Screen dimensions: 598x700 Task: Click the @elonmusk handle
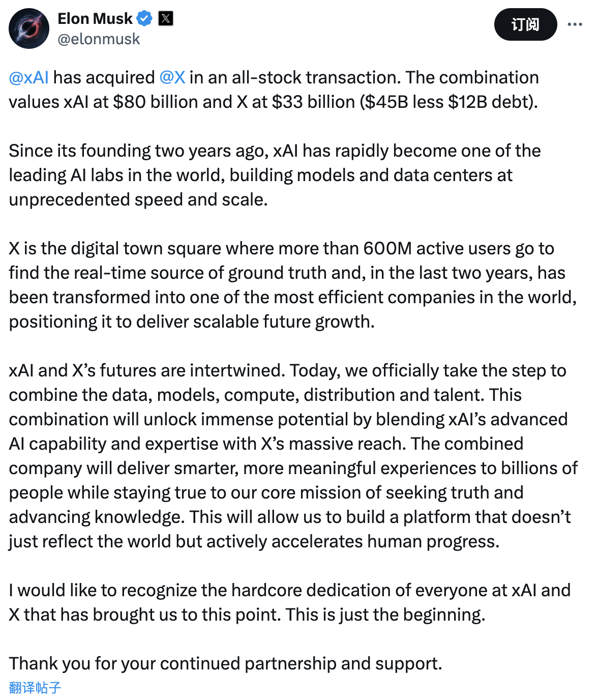click(x=99, y=39)
